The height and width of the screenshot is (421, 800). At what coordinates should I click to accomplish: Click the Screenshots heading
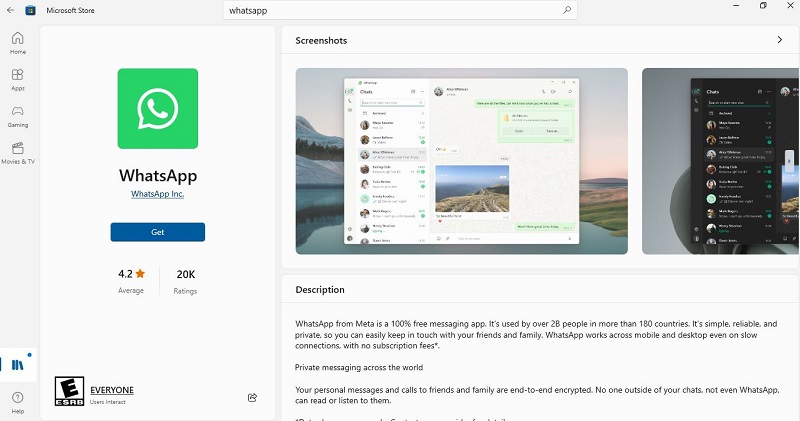(x=321, y=41)
